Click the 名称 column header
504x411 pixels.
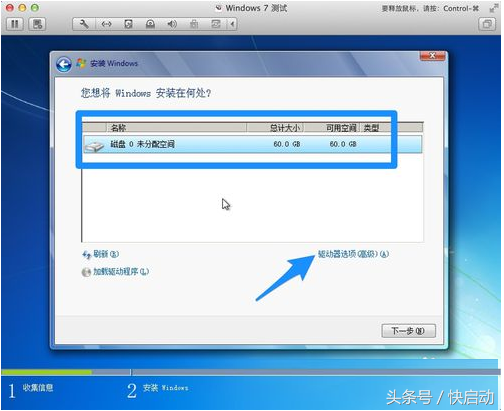(x=176, y=128)
